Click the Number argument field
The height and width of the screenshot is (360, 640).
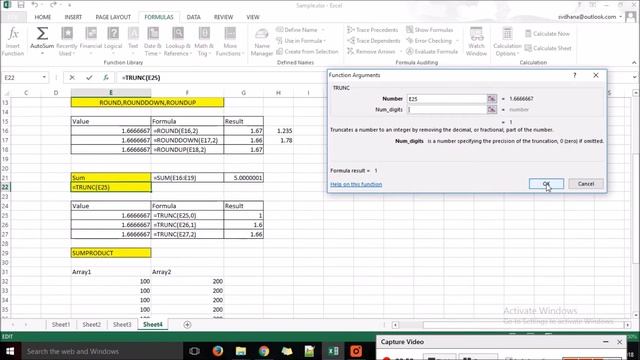click(x=447, y=99)
